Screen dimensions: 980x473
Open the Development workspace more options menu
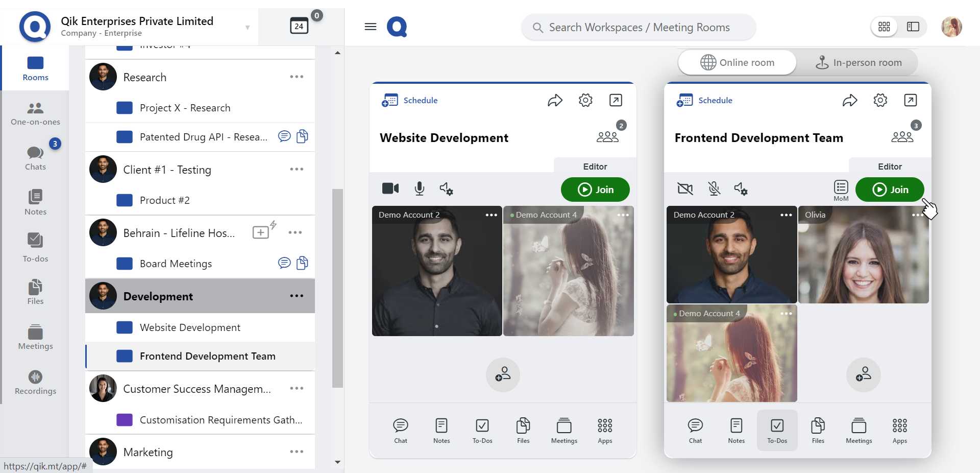pyautogui.click(x=297, y=296)
